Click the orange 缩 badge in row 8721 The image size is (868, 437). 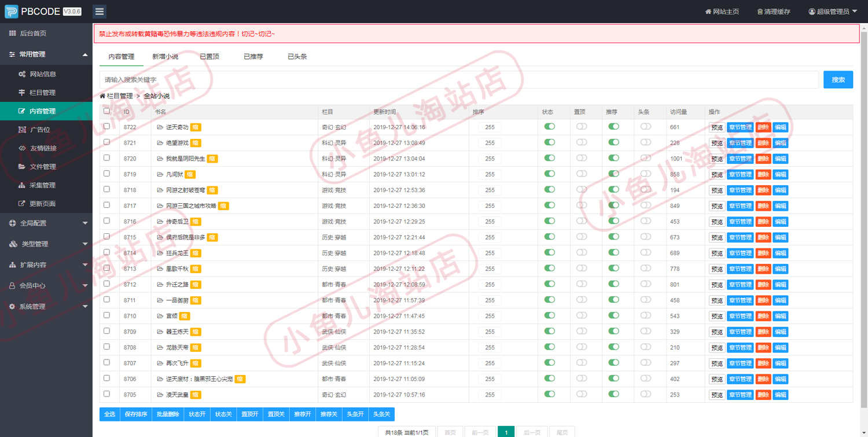tap(196, 143)
